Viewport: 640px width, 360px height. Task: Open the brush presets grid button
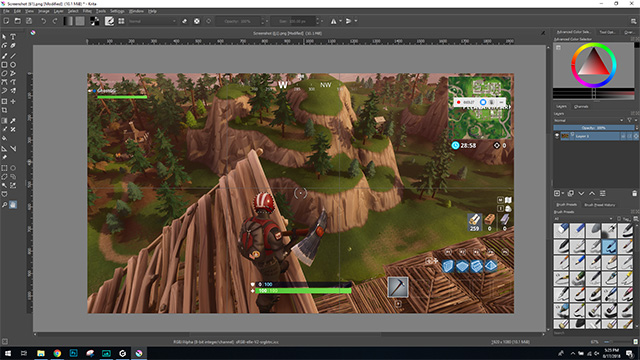[x=121, y=21]
